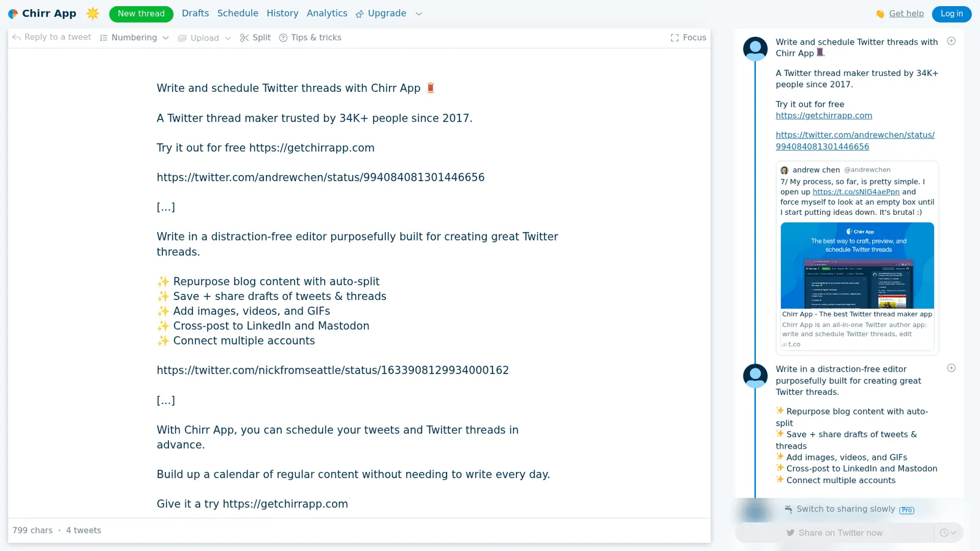Click the Tips question-mark icon
980x551 pixels.
(283, 38)
